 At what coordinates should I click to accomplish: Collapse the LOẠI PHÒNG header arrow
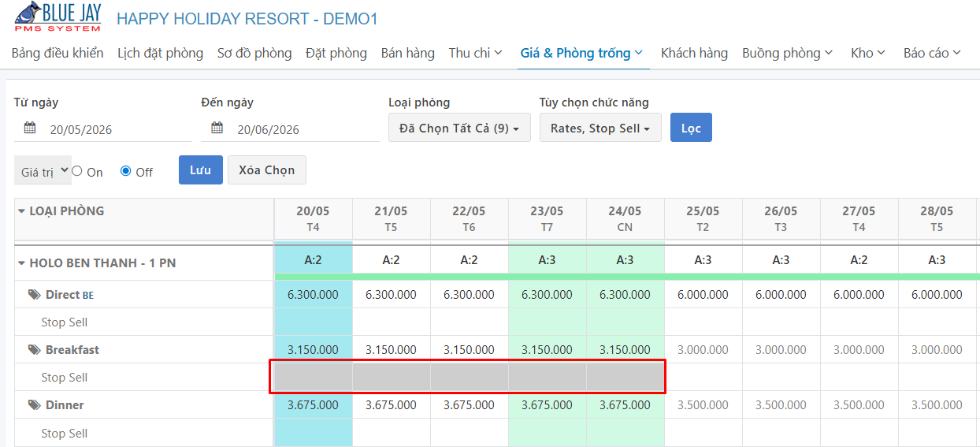click(x=22, y=211)
